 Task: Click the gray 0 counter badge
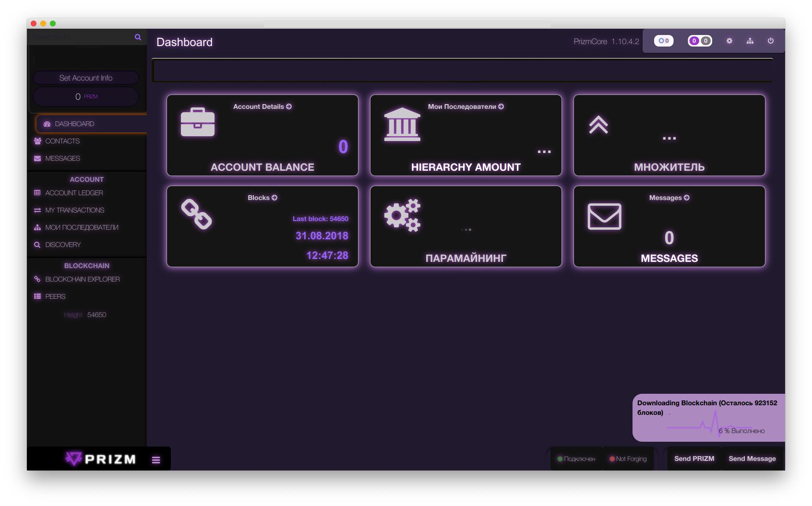pos(705,41)
